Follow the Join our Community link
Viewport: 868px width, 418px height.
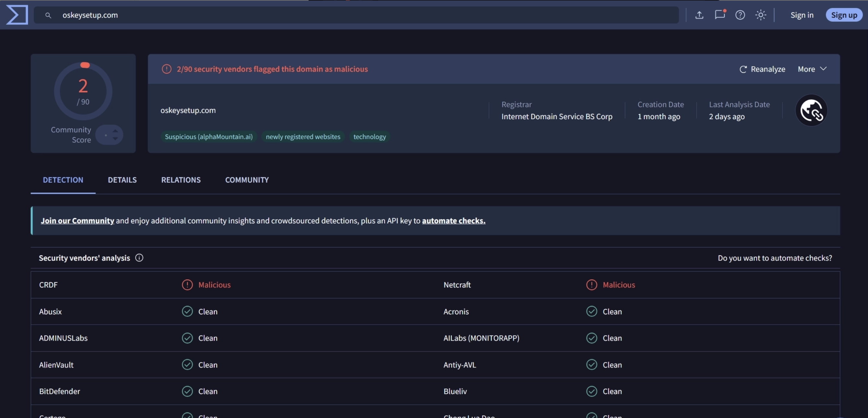pos(77,221)
